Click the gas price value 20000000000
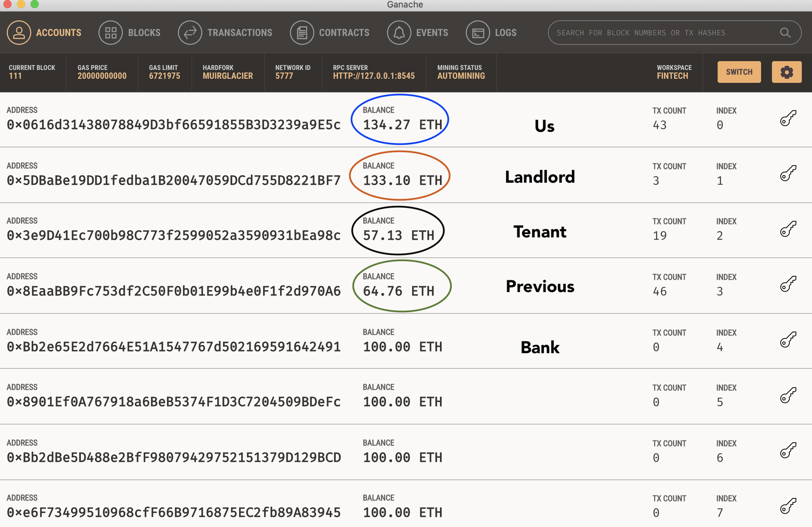This screenshot has width=812, height=527. 102,76
